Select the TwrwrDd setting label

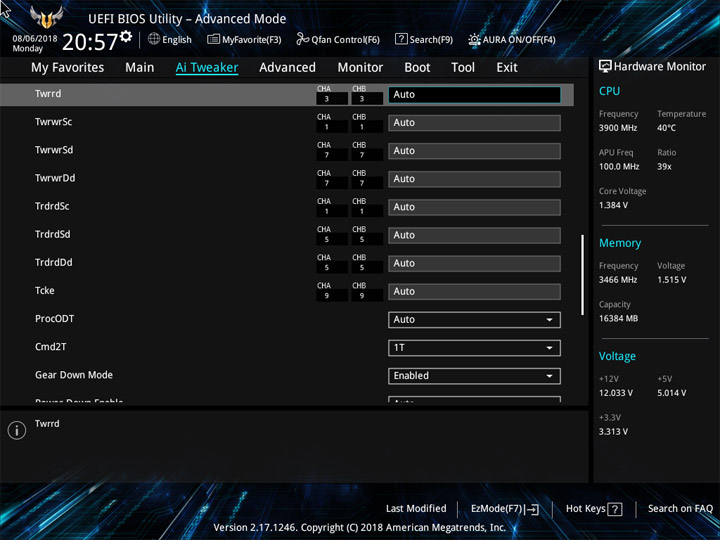pos(55,178)
